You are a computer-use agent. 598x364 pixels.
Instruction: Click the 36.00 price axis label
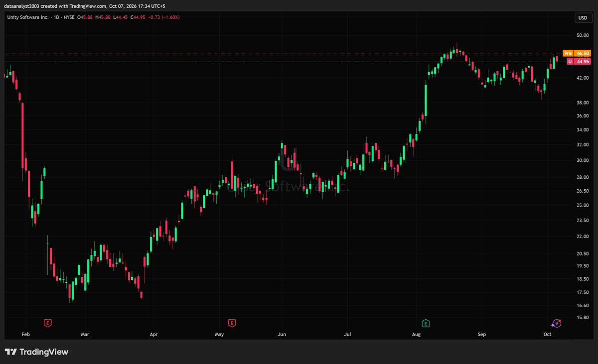[583, 116]
